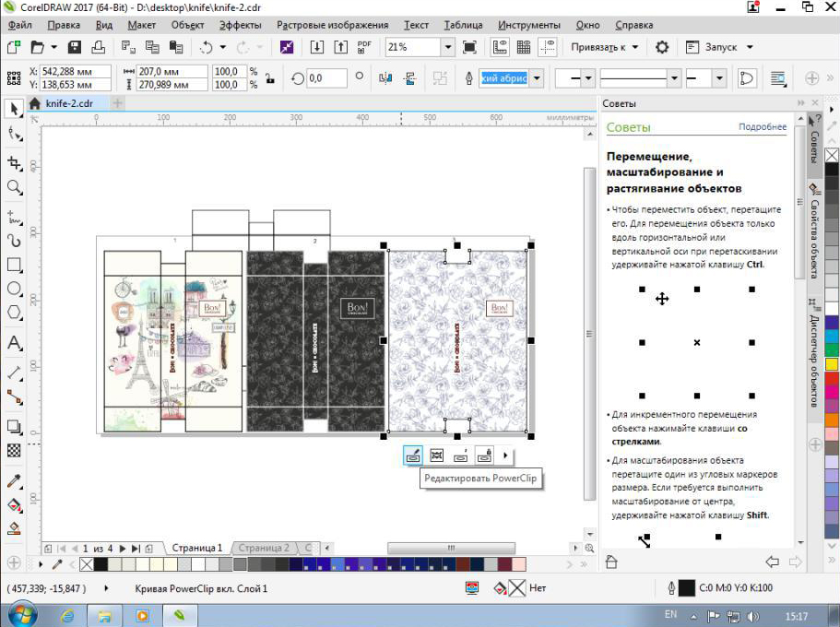840x627 pixels.
Task: Select the Polygon tool
Action: 15,313
